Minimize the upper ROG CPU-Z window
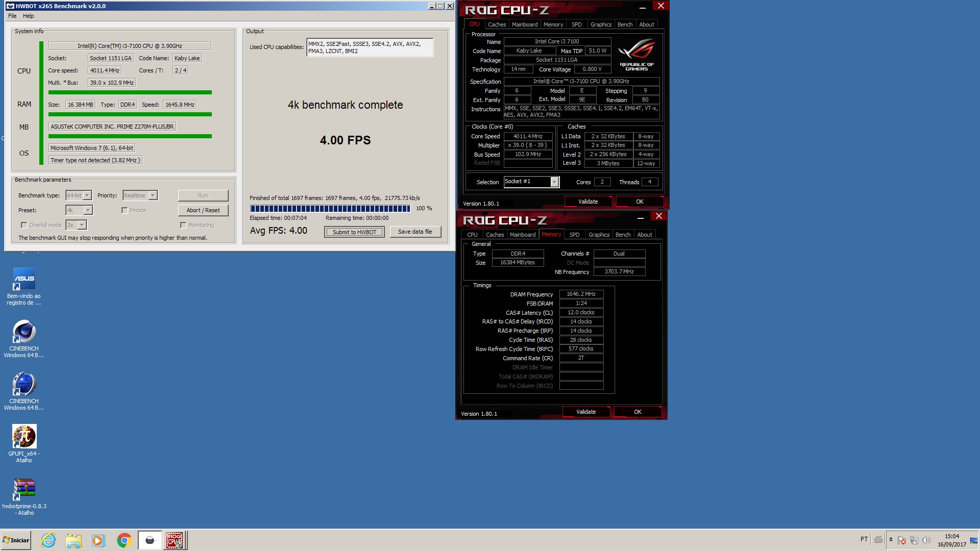This screenshot has height=551, width=980. (642, 8)
